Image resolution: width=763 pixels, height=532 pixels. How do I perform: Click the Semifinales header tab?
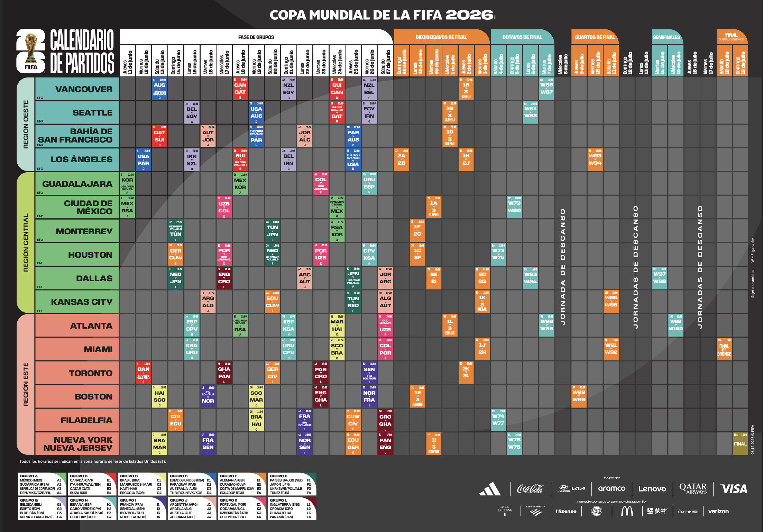click(667, 37)
